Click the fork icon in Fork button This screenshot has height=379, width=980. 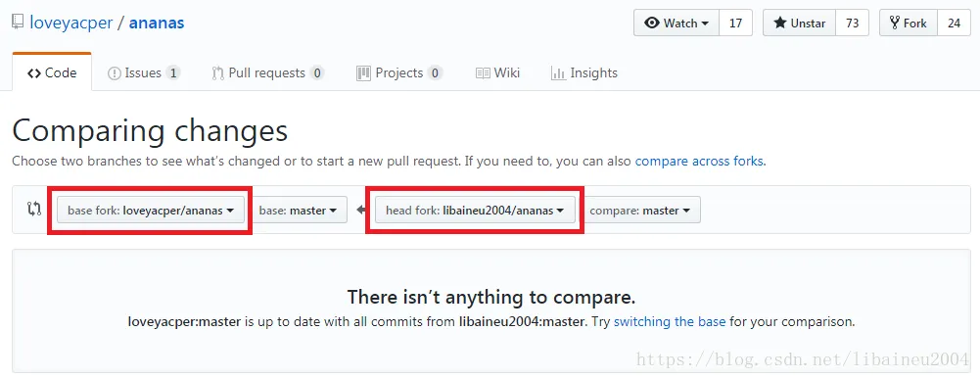[895, 24]
